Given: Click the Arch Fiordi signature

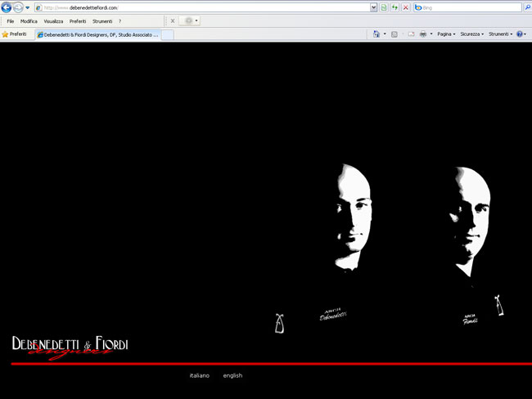Looking at the screenshot, I should [x=471, y=320].
